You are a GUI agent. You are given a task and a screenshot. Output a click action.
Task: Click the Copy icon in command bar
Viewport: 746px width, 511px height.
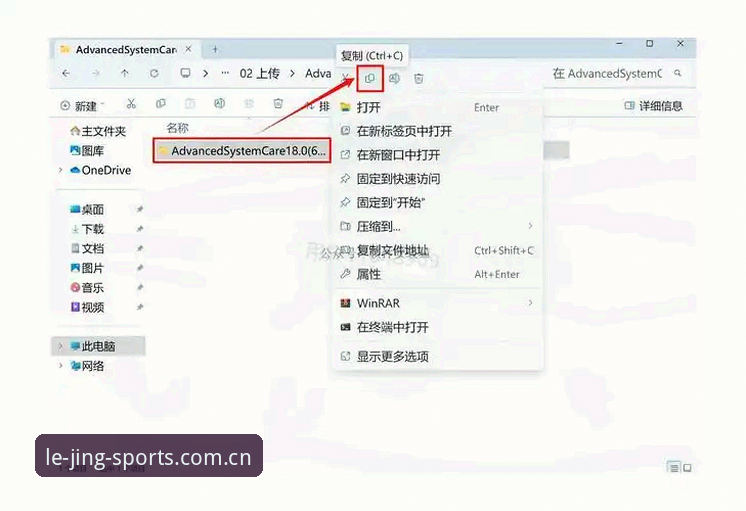click(161, 104)
